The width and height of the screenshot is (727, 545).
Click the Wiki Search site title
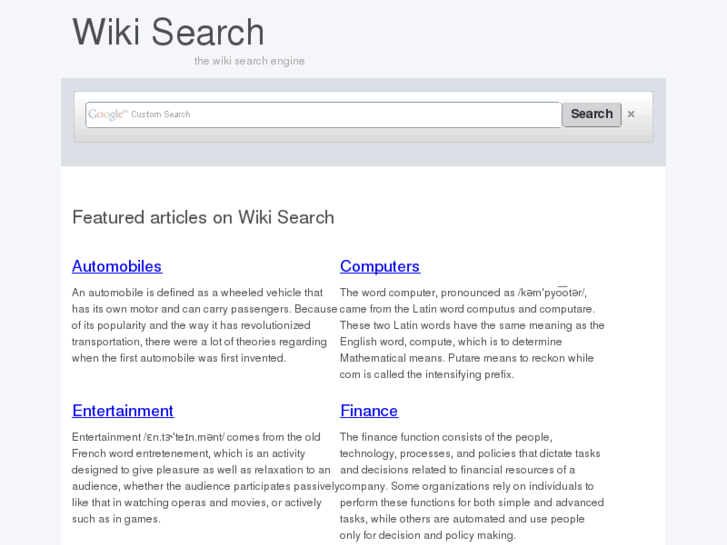pos(168,32)
